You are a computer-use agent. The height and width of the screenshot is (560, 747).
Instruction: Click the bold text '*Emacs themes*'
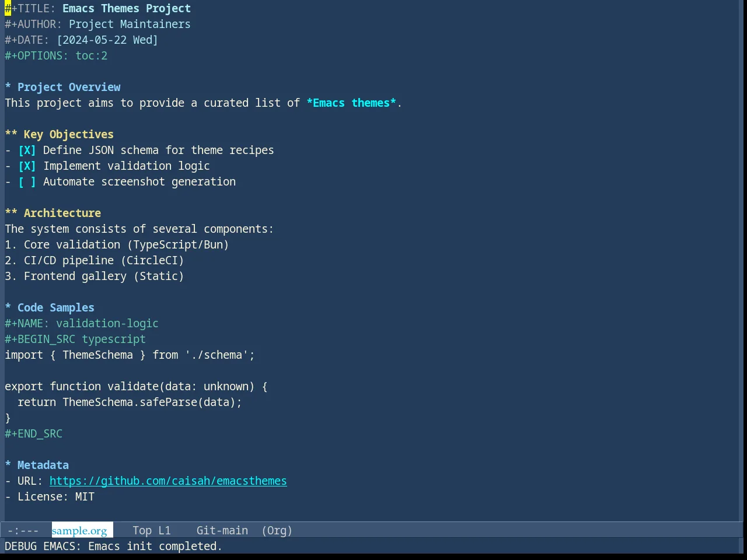click(351, 103)
